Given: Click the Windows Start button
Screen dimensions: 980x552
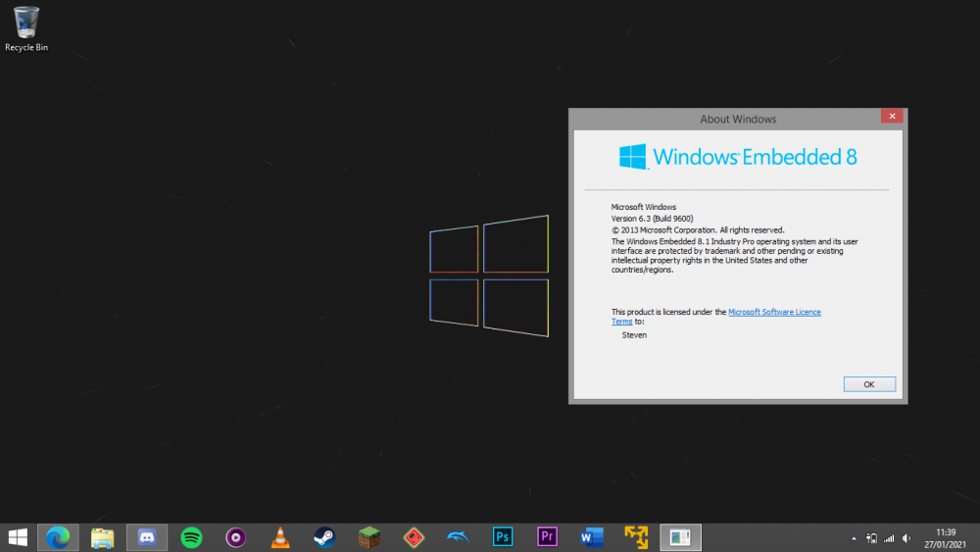Looking at the screenshot, I should tap(18, 537).
